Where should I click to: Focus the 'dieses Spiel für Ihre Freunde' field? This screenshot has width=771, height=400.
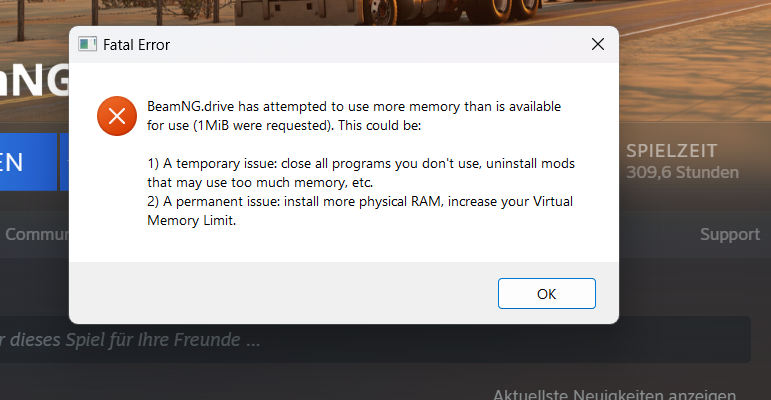coord(375,339)
